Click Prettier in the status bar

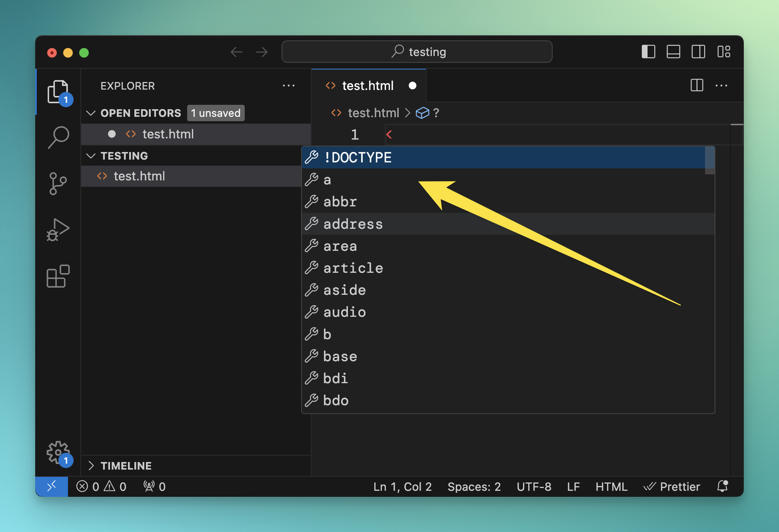[x=672, y=486]
